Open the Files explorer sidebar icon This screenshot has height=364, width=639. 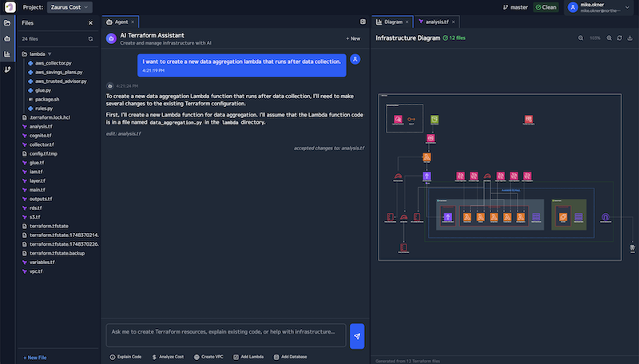pyautogui.click(x=7, y=23)
